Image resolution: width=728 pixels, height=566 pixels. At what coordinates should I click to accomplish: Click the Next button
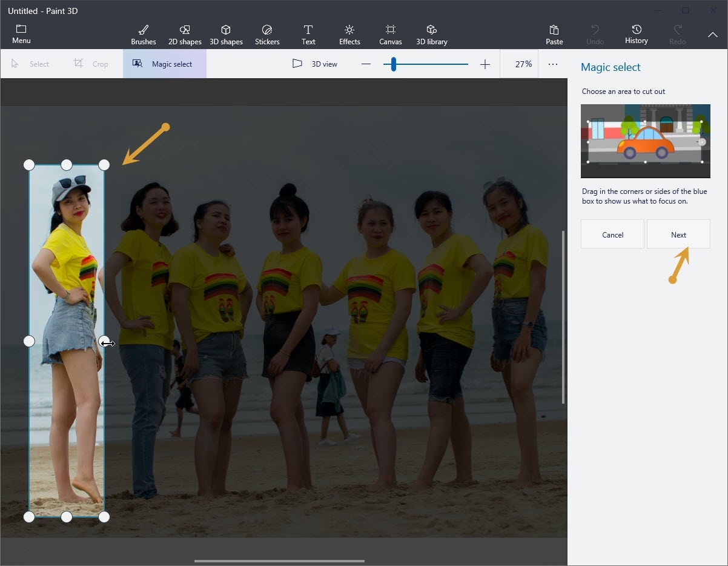pyautogui.click(x=678, y=235)
